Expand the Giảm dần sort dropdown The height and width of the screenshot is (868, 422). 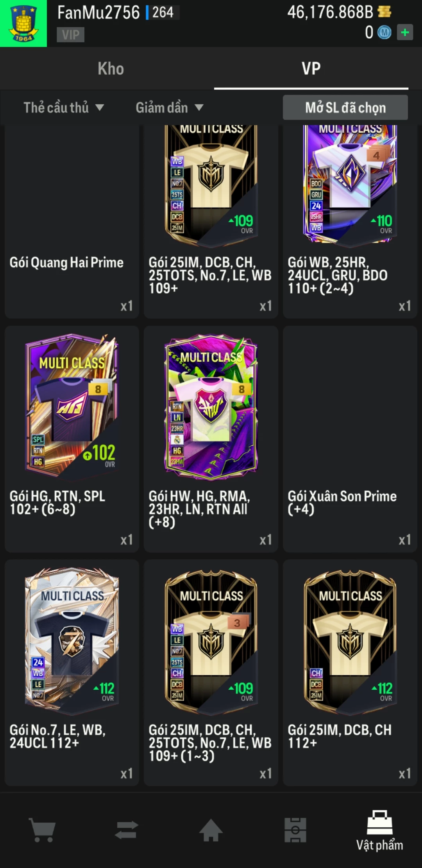170,108
